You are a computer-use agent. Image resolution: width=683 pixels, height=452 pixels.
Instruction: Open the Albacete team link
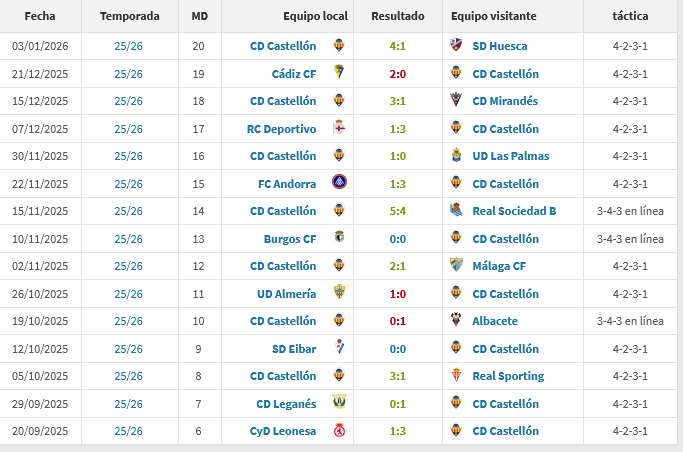click(495, 321)
